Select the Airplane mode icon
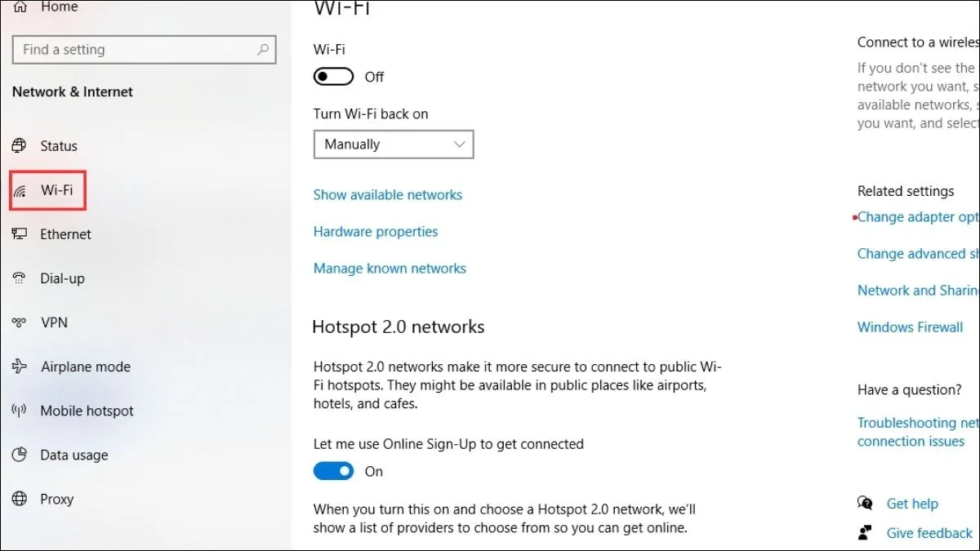This screenshot has height=551, width=980. 20,366
